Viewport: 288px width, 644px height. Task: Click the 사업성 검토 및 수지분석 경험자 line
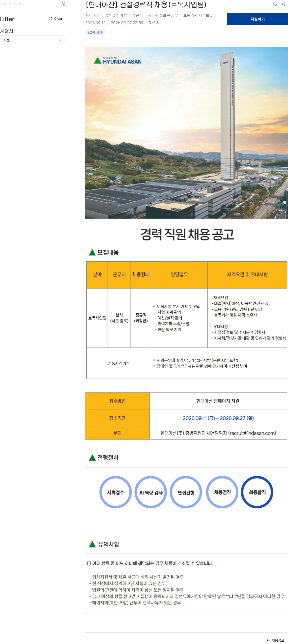(x=238, y=332)
